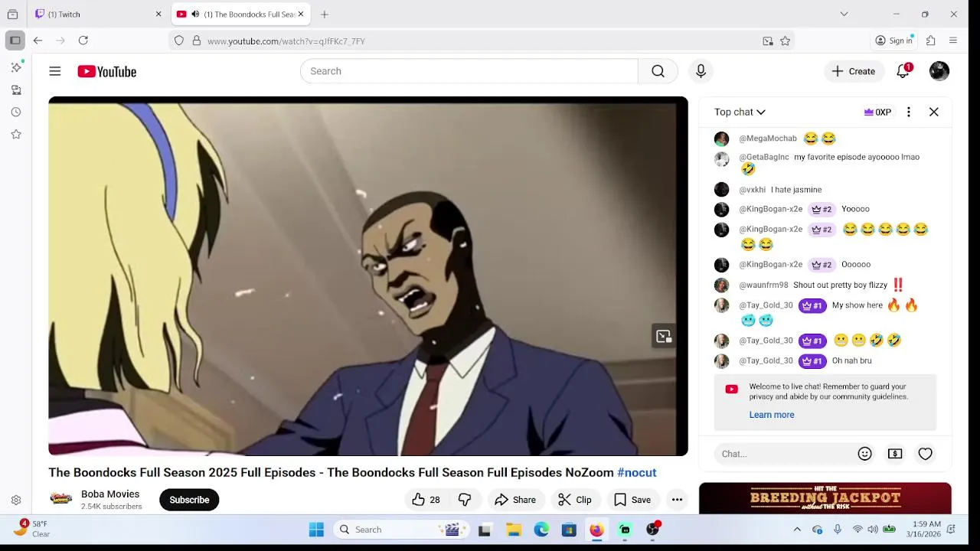Image resolution: width=980 pixels, height=551 pixels.
Task: Open Boba Movies channel name
Action: click(110, 494)
